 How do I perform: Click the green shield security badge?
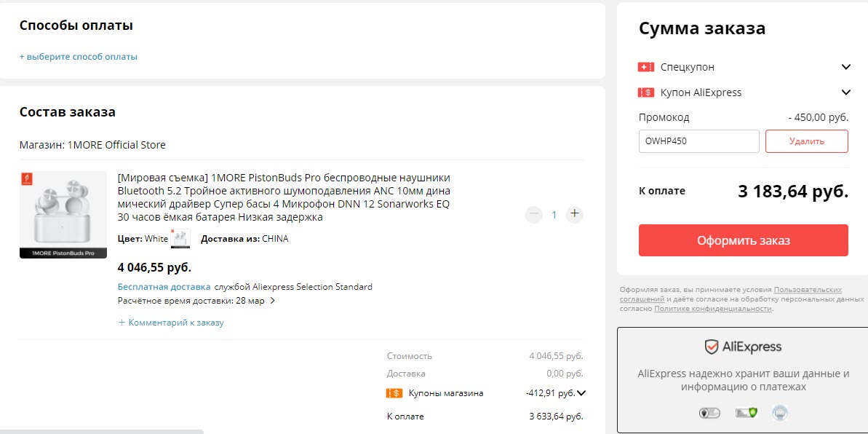point(744,413)
